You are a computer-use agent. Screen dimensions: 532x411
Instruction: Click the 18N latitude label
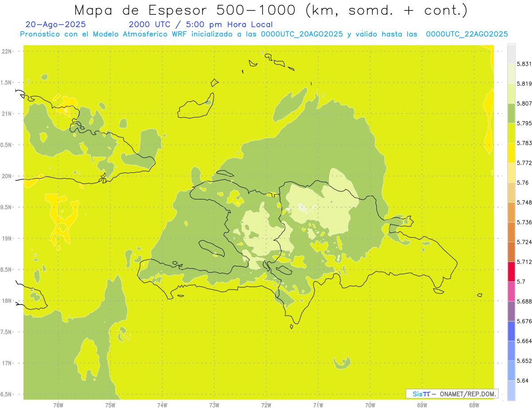point(7,301)
